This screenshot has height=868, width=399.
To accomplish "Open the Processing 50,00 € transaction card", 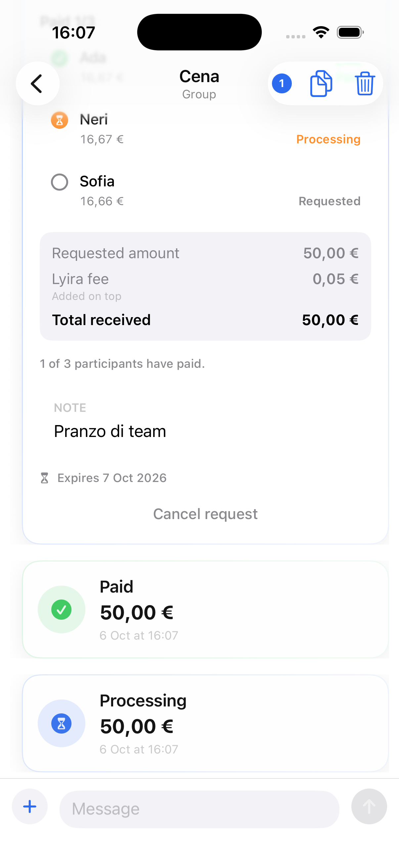I will (x=205, y=723).
